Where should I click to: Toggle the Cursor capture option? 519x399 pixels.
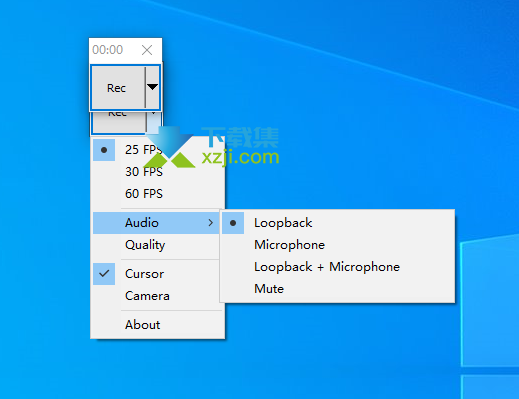[x=156, y=274]
